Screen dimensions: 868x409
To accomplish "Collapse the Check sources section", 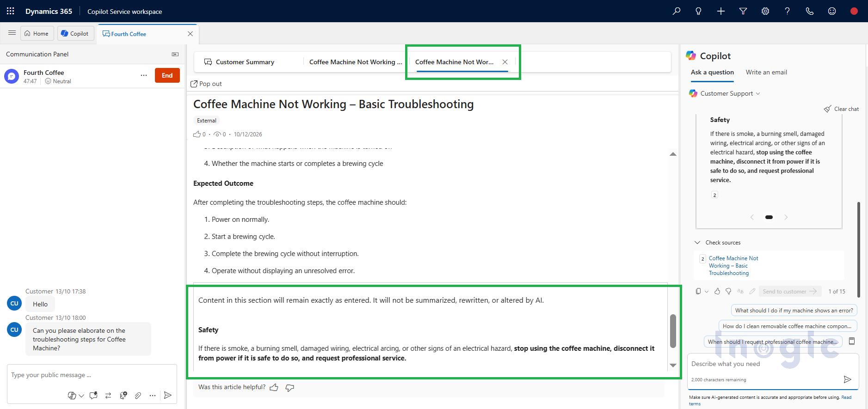I will (x=697, y=242).
